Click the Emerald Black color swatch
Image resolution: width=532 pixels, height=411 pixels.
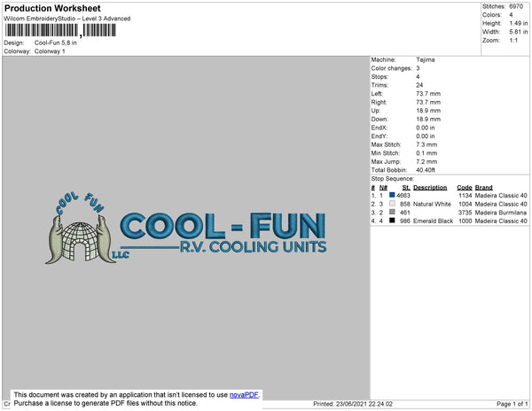click(x=392, y=221)
